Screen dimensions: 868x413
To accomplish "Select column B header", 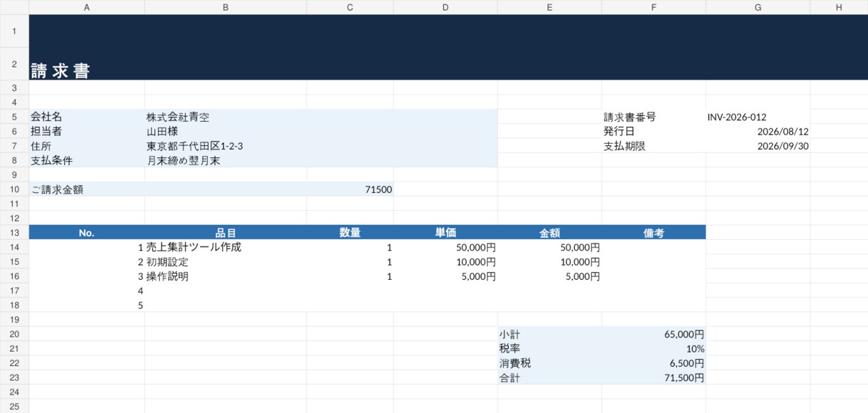I will pos(226,7).
